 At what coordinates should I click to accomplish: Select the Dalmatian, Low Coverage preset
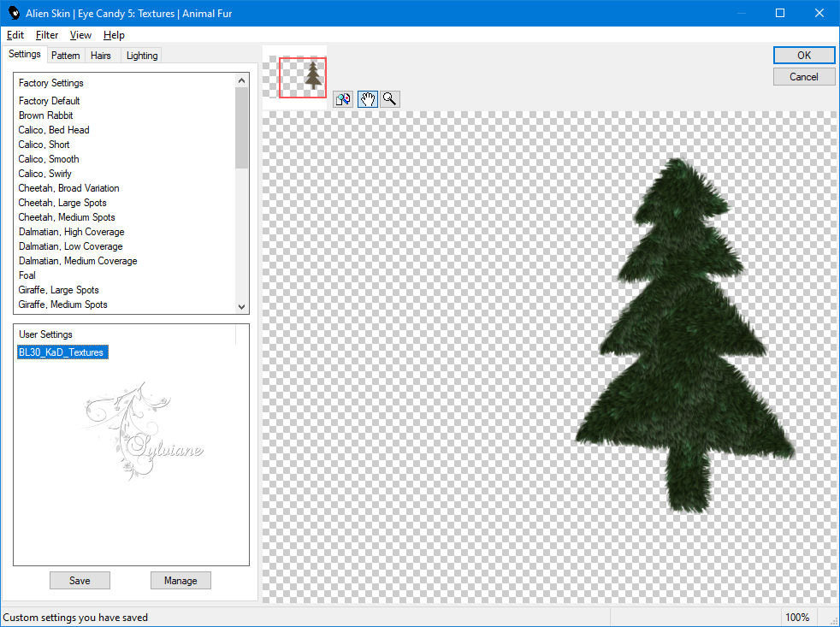(x=71, y=246)
